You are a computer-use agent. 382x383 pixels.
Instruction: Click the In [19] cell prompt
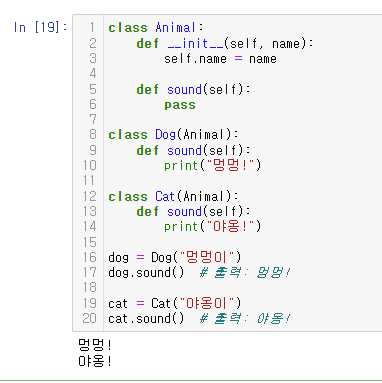click(40, 27)
